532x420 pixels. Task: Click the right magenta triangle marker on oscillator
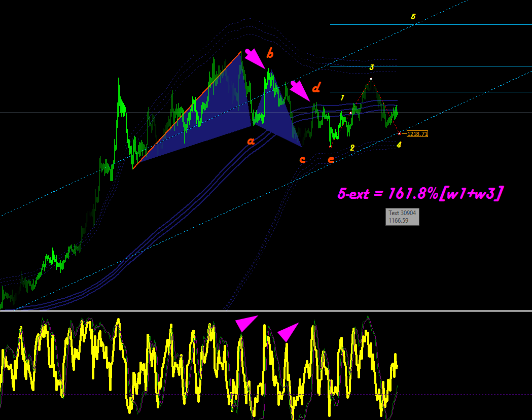click(288, 332)
